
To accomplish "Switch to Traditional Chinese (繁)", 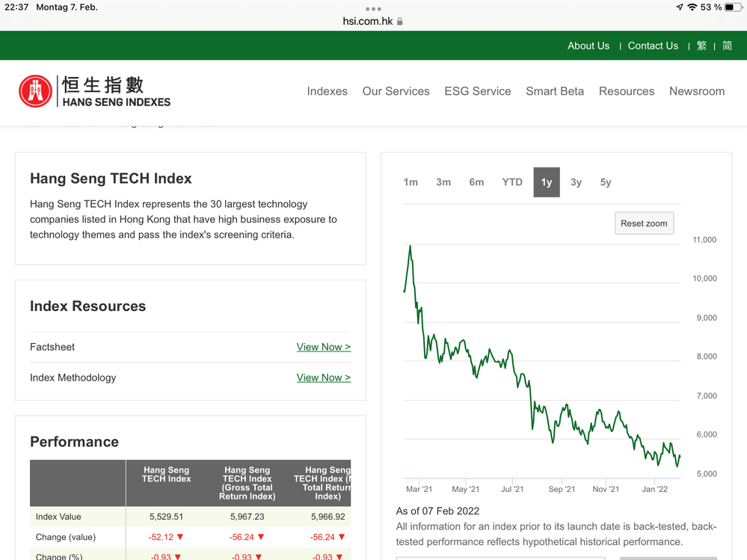I will [x=701, y=46].
